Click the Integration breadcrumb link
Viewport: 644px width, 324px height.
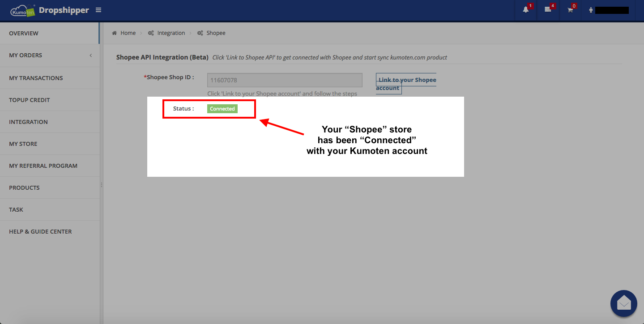[171, 33]
